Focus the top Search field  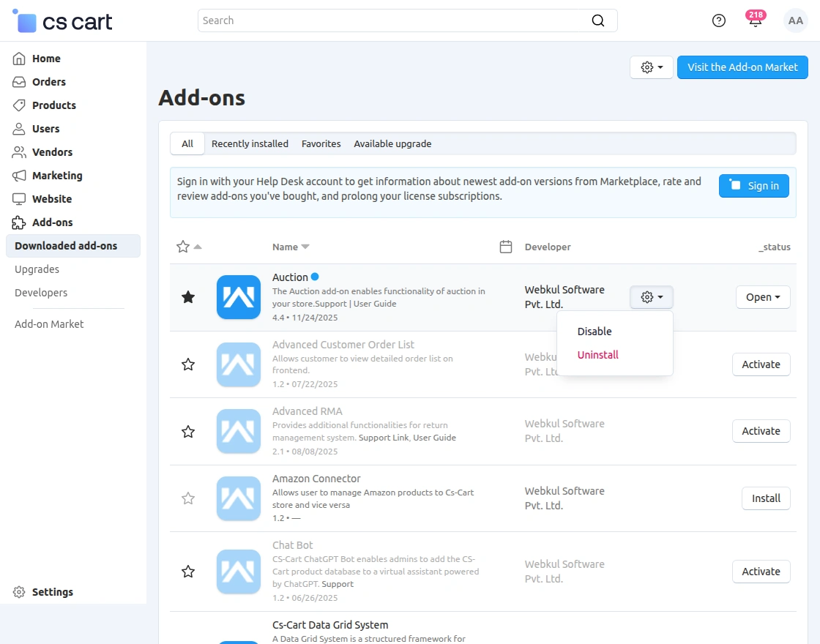point(395,20)
